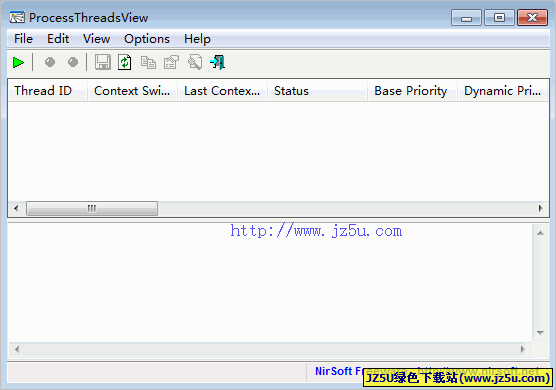The height and width of the screenshot is (390, 556).
Task: Click lower pane scroll down arrow
Action: (540, 333)
